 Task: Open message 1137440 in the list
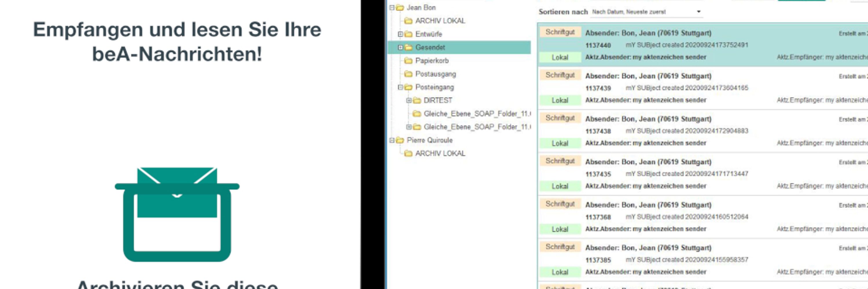coord(703,45)
